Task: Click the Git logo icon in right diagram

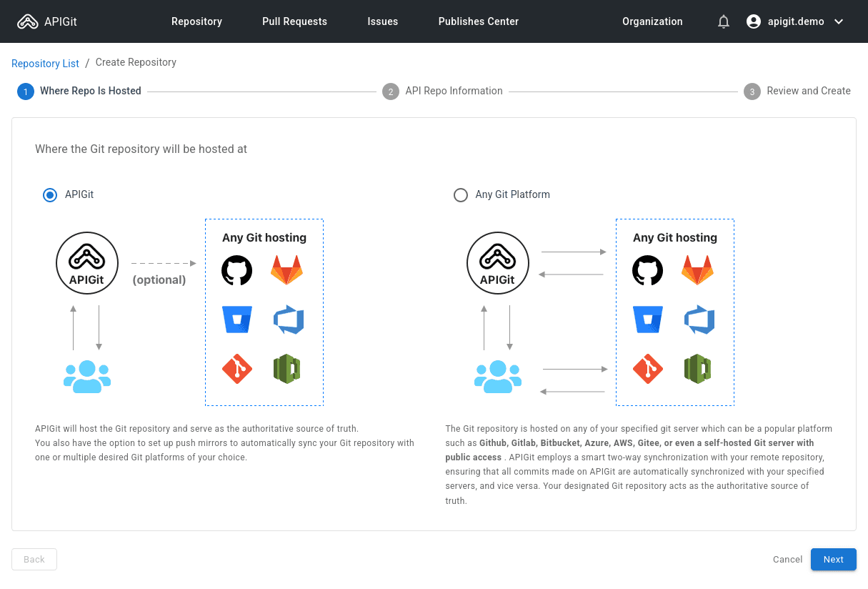Action: click(x=648, y=369)
